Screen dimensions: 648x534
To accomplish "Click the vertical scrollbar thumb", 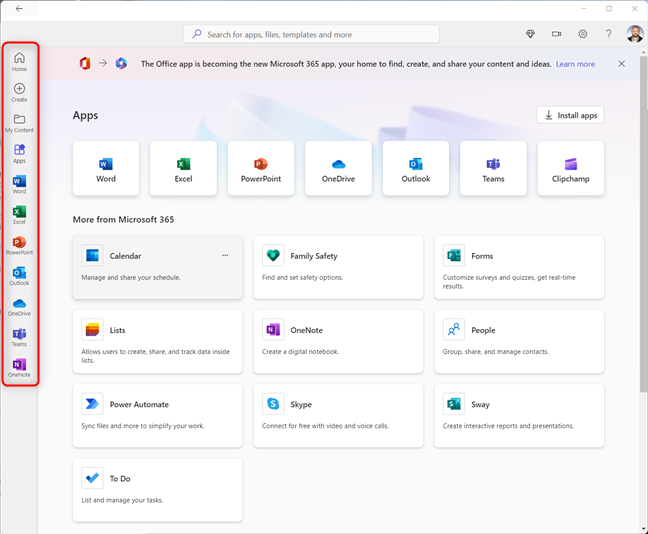I will click(x=643, y=224).
